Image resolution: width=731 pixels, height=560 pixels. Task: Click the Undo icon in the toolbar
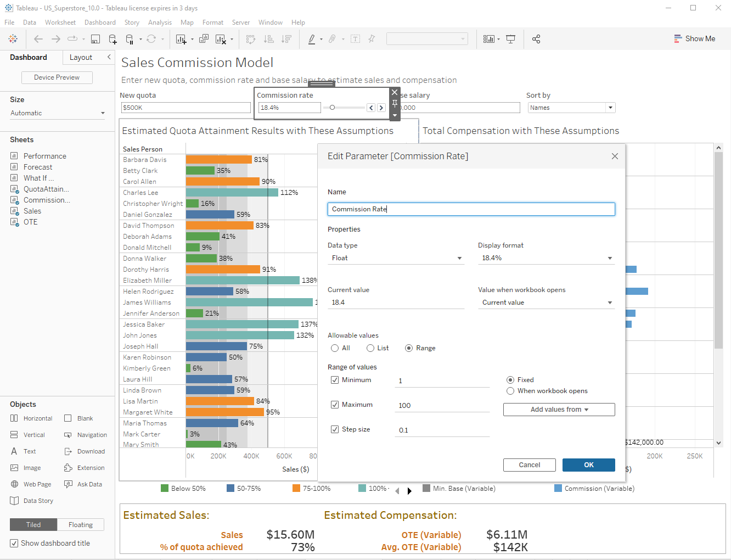click(38, 39)
